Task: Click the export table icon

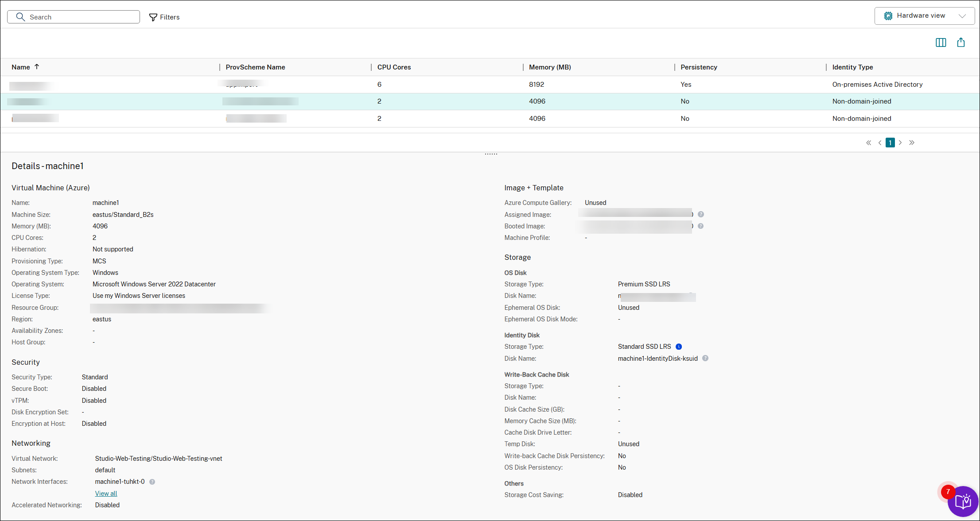Action: [x=961, y=42]
